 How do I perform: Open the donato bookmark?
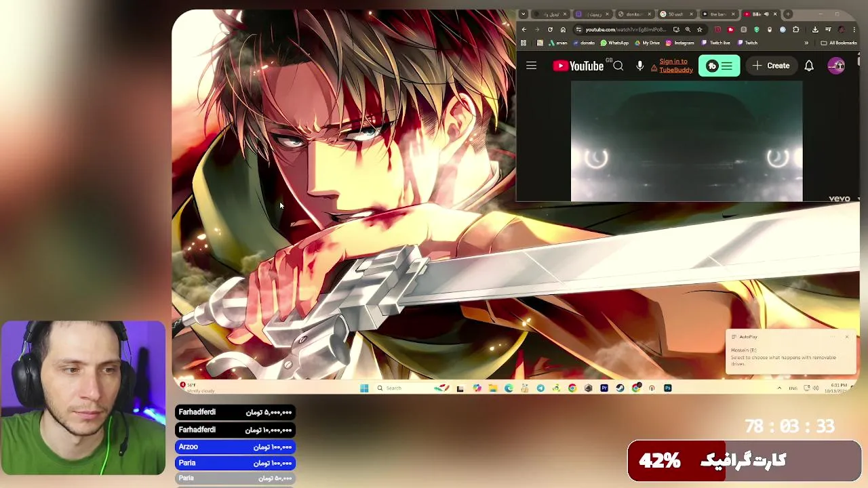pos(584,43)
